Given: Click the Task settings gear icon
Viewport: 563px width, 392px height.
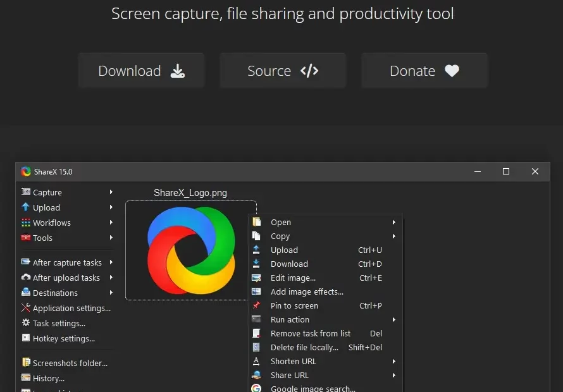Looking at the screenshot, I should point(25,322).
